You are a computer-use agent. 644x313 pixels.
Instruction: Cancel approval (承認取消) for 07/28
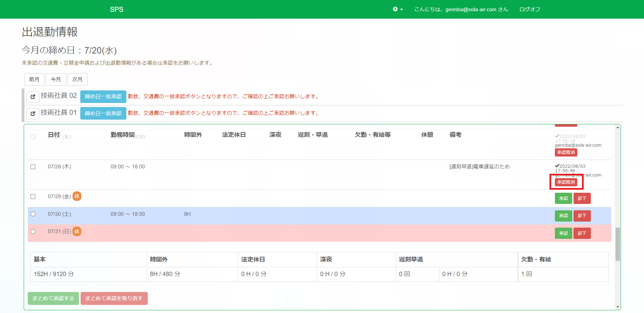click(x=566, y=182)
